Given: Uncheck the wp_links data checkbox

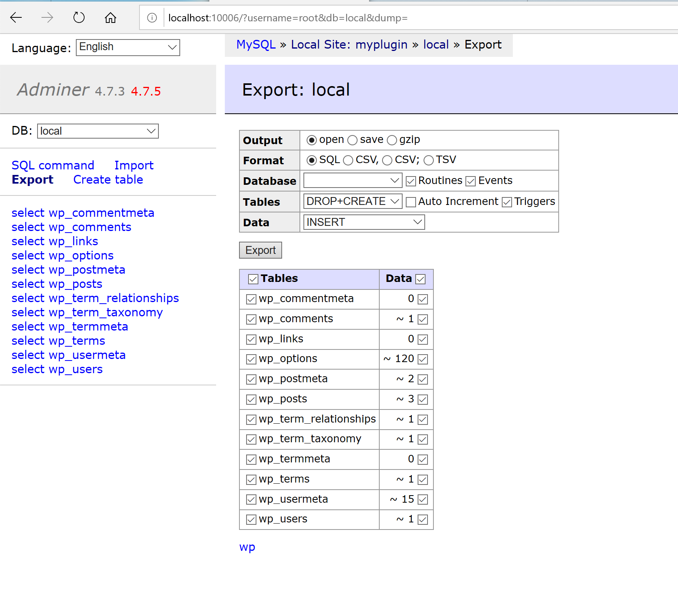Looking at the screenshot, I should tap(423, 340).
